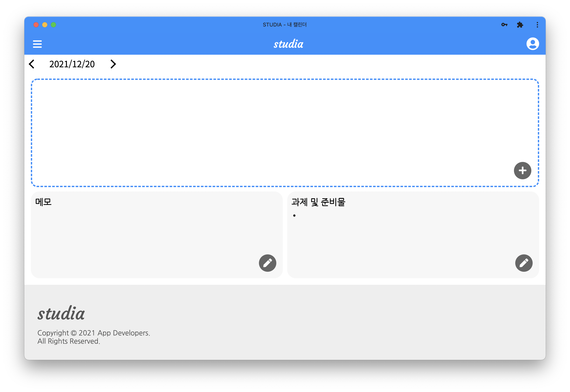The height and width of the screenshot is (392, 570).
Task: Click the window title STUDIA - 내 캘린더
Action: coord(285,25)
